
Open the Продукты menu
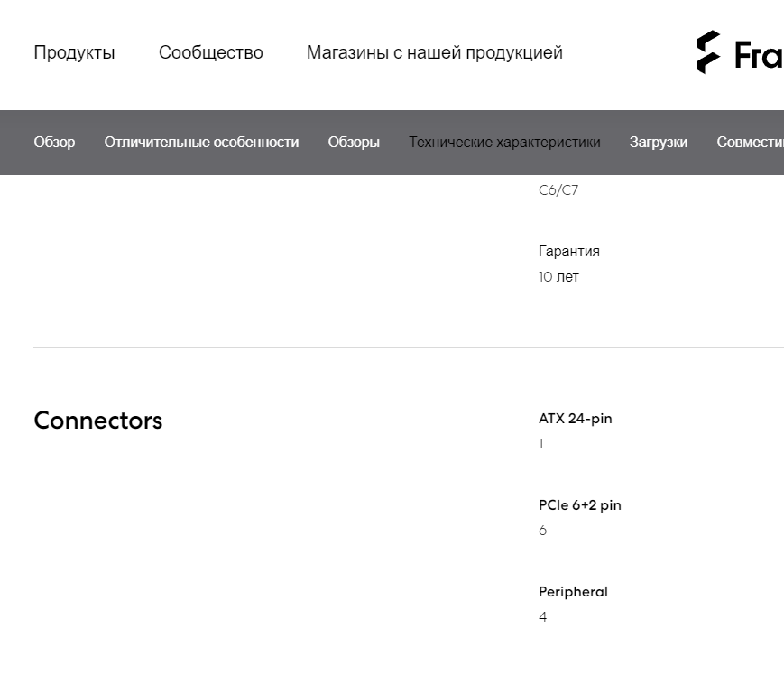point(74,52)
